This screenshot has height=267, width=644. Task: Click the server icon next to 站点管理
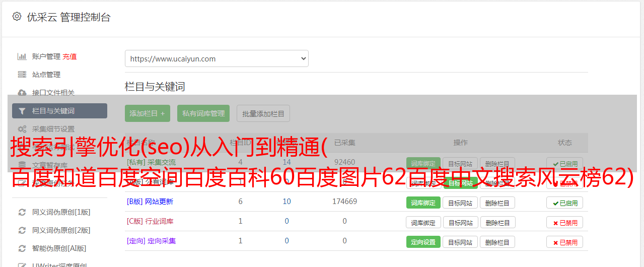[22, 75]
